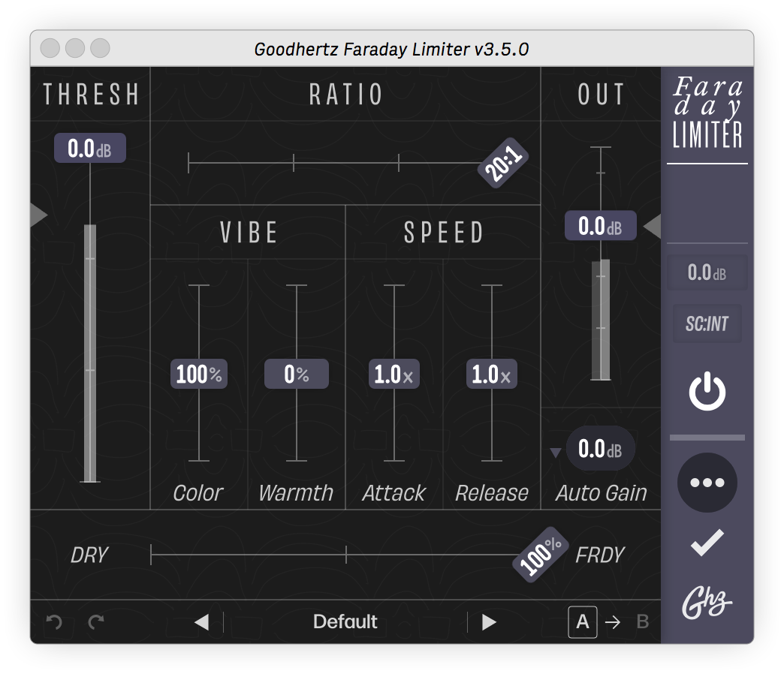The height and width of the screenshot is (674, 784).
Task: Click the OUT 0.0 dB fader handle
Action: coord(601,226)
